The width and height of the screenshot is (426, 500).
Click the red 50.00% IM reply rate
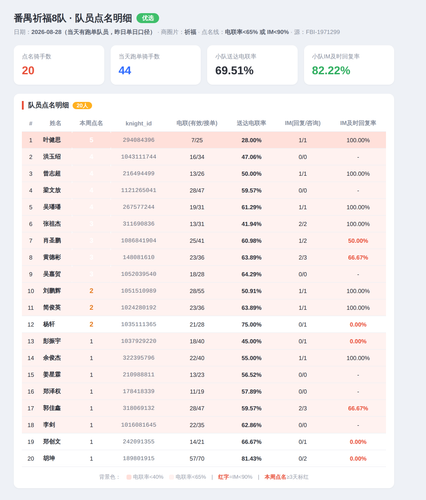tap(358, 241)
